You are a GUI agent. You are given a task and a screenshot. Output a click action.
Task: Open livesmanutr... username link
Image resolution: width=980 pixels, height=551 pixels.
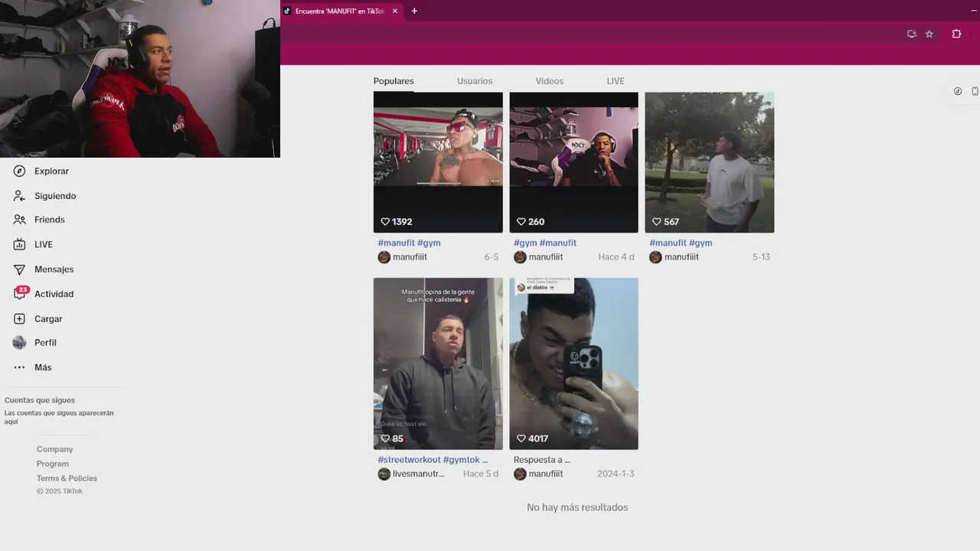click(x=418, y=474)
